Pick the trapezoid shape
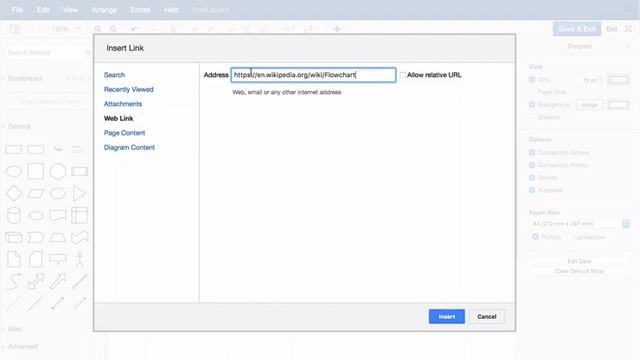Viewport: 640px width, 360px height. point(58,237)
